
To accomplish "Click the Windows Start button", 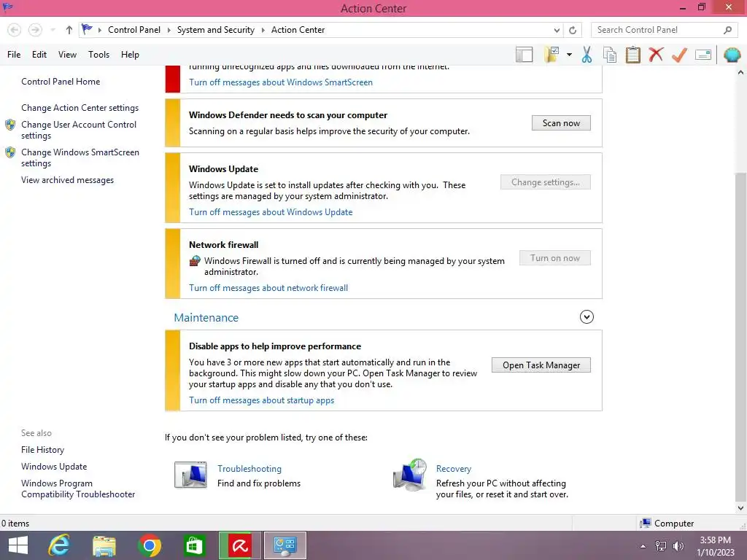I will coord(18,545).
